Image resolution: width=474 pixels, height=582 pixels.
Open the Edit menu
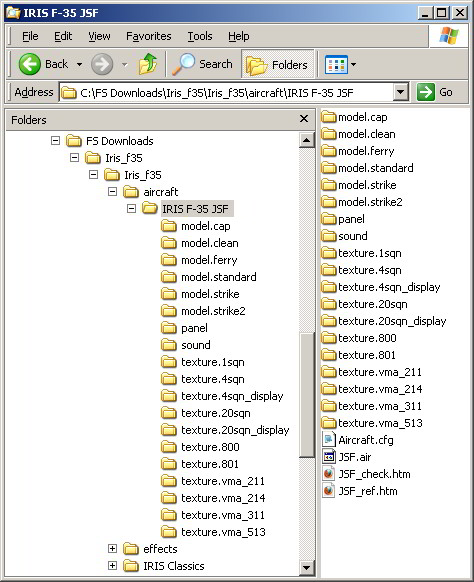point(63,36)
